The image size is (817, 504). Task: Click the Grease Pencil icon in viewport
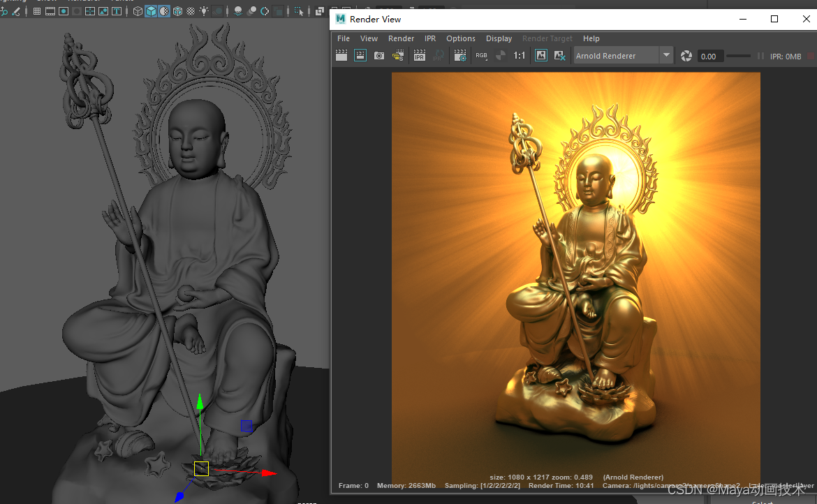point(16,11)
